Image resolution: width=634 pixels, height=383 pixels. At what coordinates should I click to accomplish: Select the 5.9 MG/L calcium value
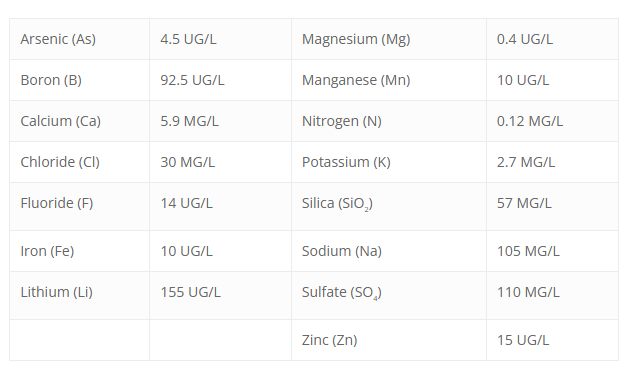[x=189, y=121]
